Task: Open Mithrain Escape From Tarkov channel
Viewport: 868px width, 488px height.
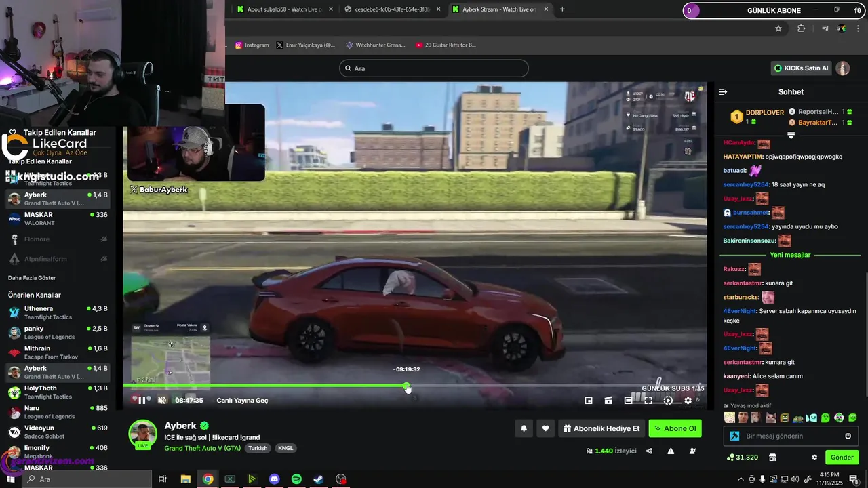Action: coord(58,352)
